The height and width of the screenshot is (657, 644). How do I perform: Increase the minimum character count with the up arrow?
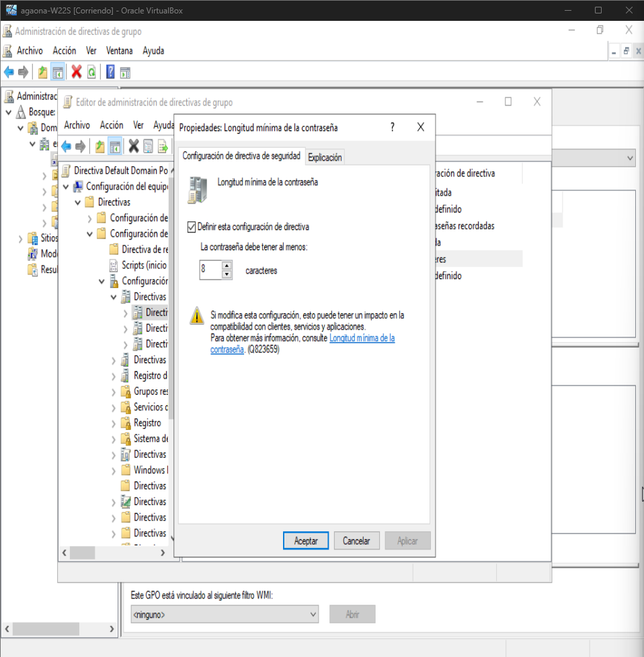[x=227, y=266]
